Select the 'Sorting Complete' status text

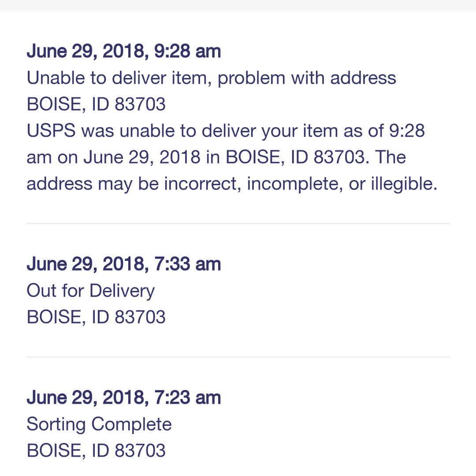click(99, 424)
